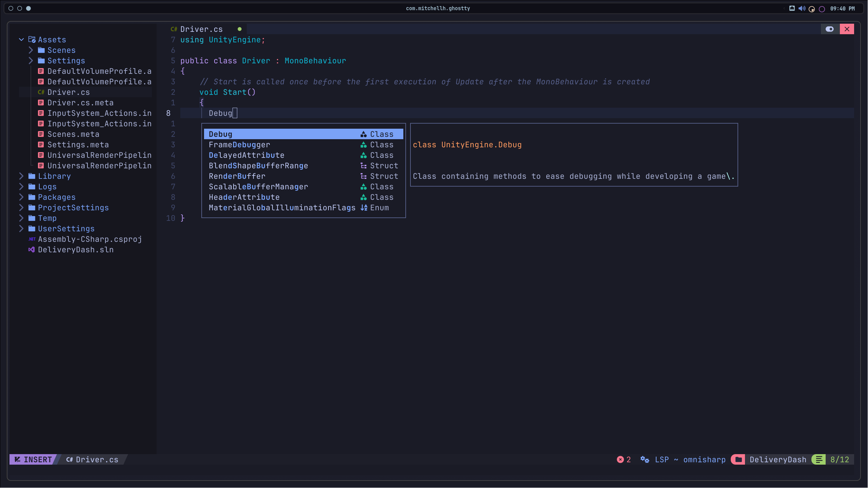Choose FrameDebugger from the completion menu
Screen dimensions: 868x488
coord(239,145)
